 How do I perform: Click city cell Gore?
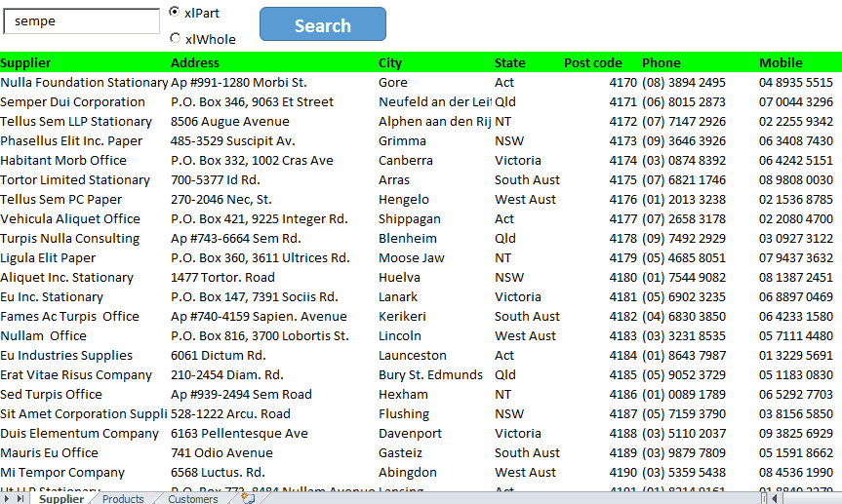392,82
